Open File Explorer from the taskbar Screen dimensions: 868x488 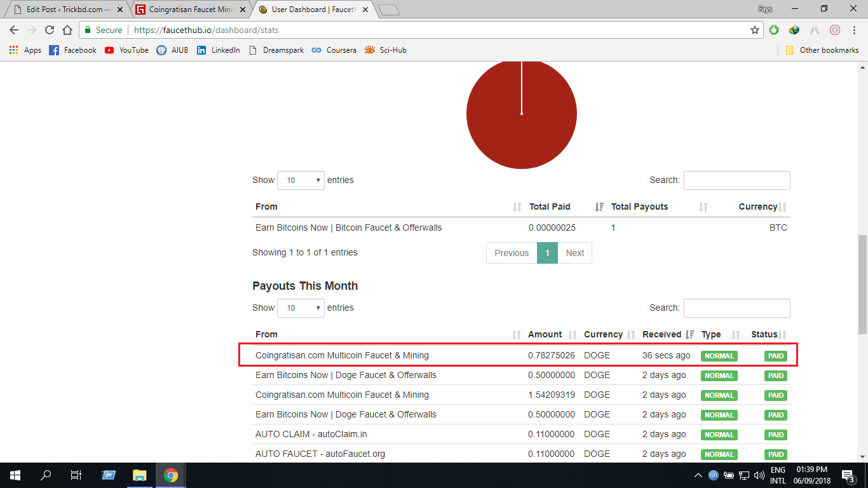coord(139,475)
